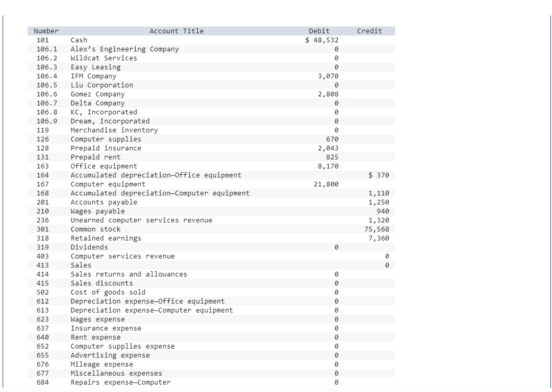Select Unearned computer services revenue title
552x392 pixels.
pos(142,220)
